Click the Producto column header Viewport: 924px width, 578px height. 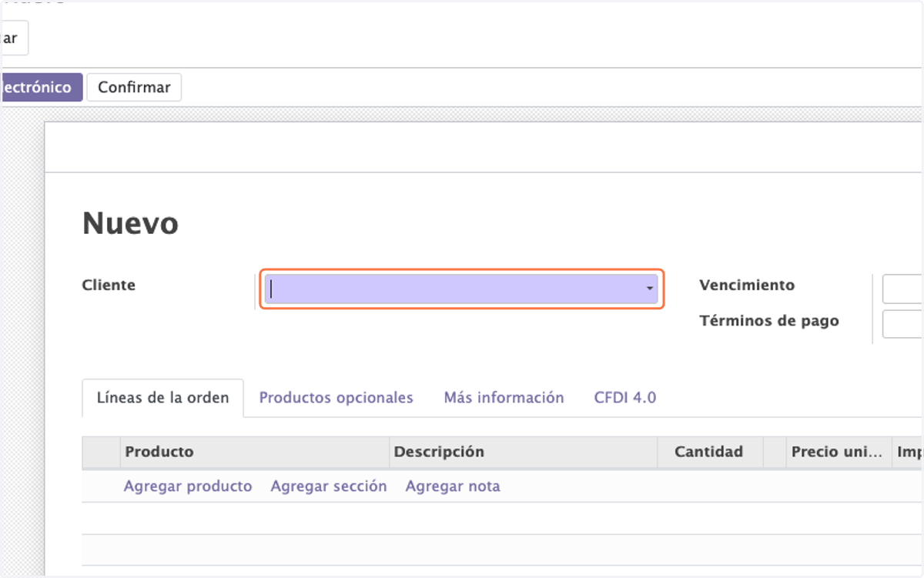(x=255, y=452)
